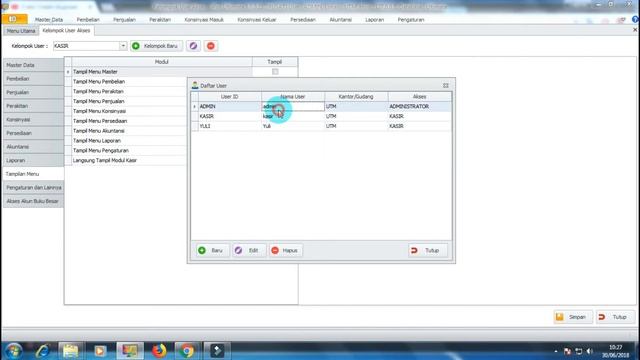Click the volume icon in system tray
This screenshot has height=360, width=640.
coord(590,351)
